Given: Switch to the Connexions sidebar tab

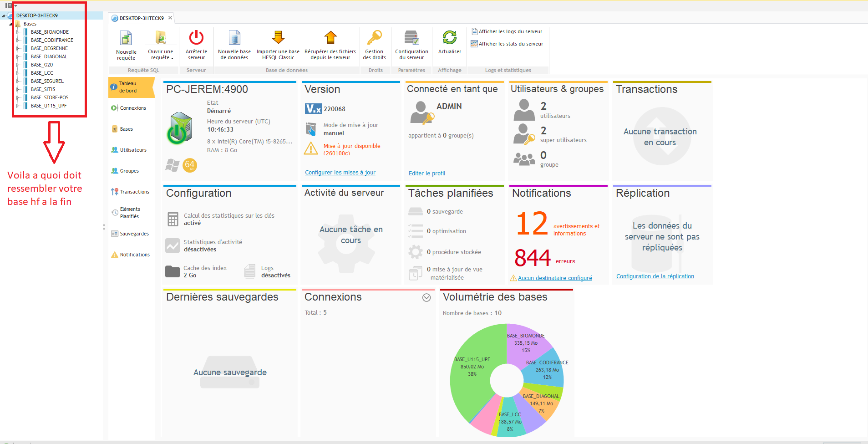Looking at the screenshot, I should (x=132, y=108).
